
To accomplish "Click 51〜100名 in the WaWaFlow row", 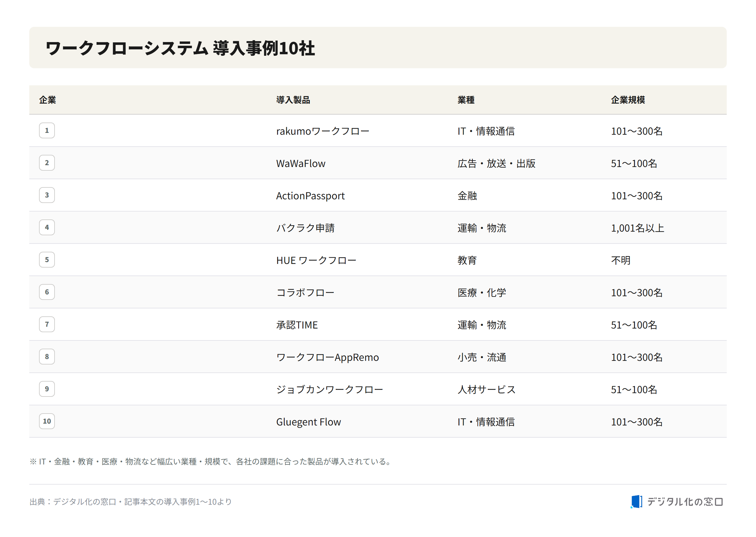I will click(634, 164).
